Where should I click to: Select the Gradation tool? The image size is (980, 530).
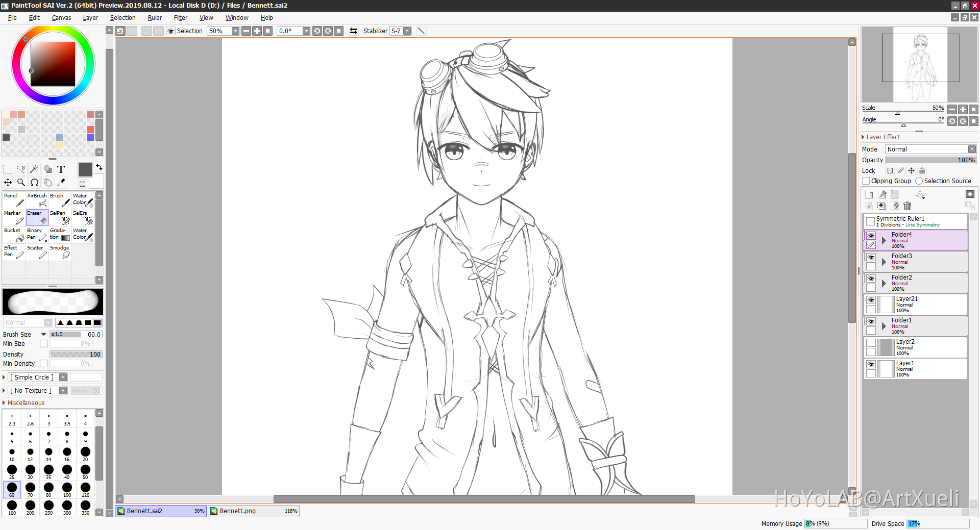[60, 235]
